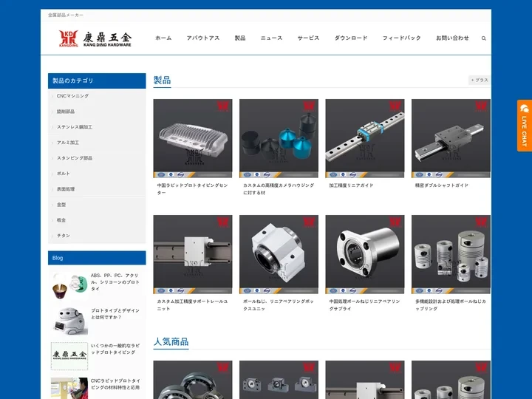532x399 pixels.
Task: Open 多機能設計および処理ボールねじカップリング title
Action: tap(451, 305)
